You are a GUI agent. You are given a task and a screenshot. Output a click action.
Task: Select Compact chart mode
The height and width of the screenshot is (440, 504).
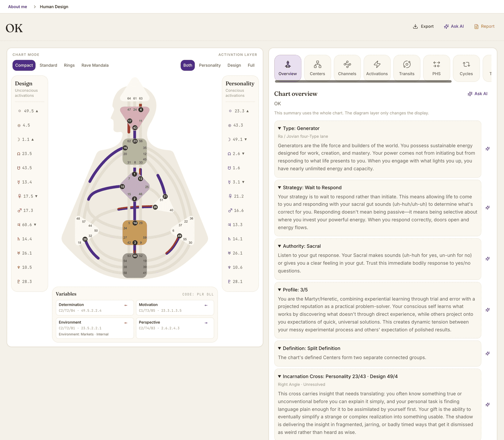[24, 65]
